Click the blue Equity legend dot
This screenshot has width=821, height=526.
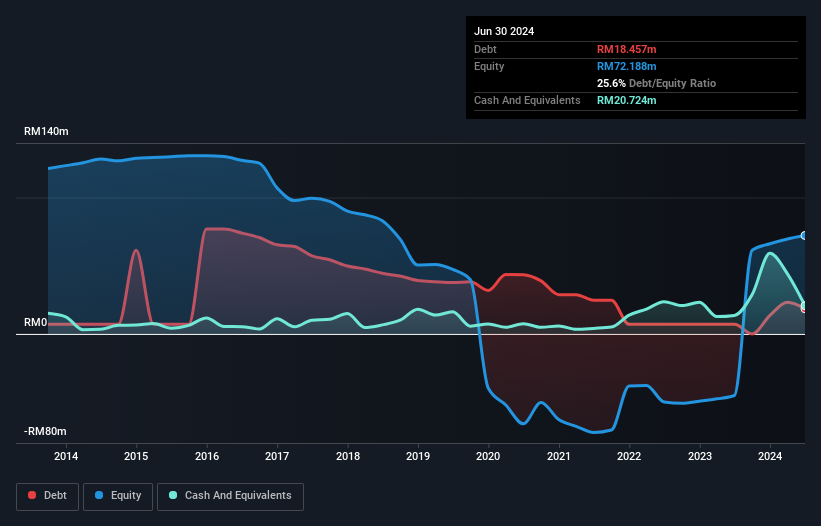click(98, 495)
